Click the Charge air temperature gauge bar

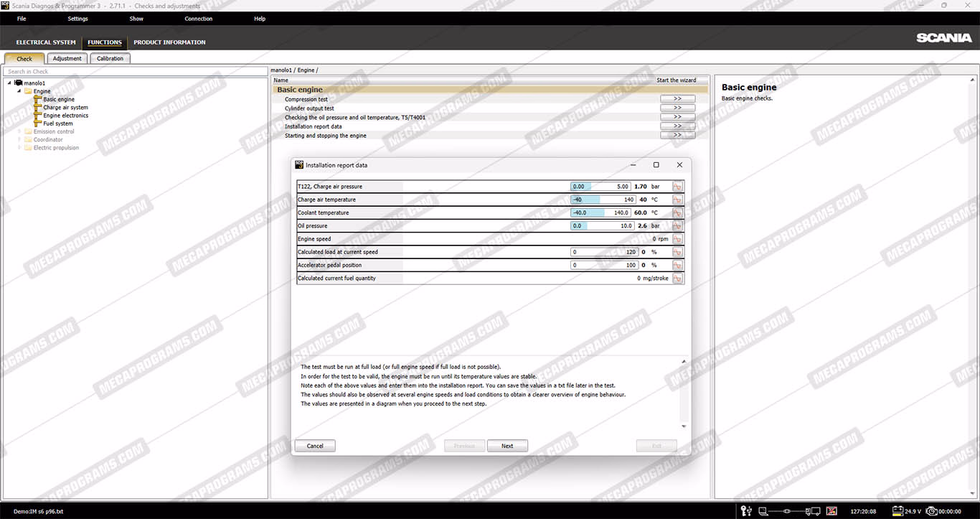pos(603,200)
